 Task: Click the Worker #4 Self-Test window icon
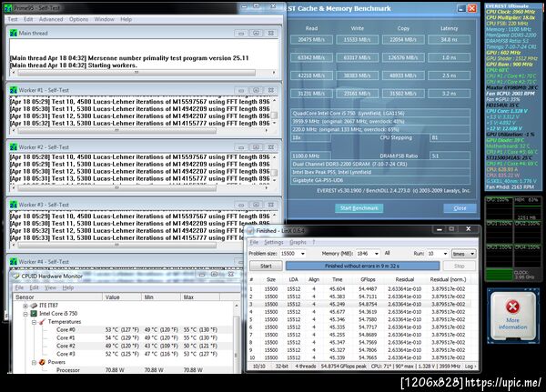[14, 262]
